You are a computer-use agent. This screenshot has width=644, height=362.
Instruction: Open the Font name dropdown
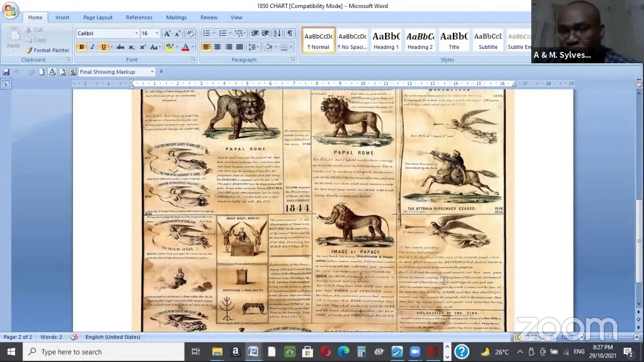(x=136, y=33)
